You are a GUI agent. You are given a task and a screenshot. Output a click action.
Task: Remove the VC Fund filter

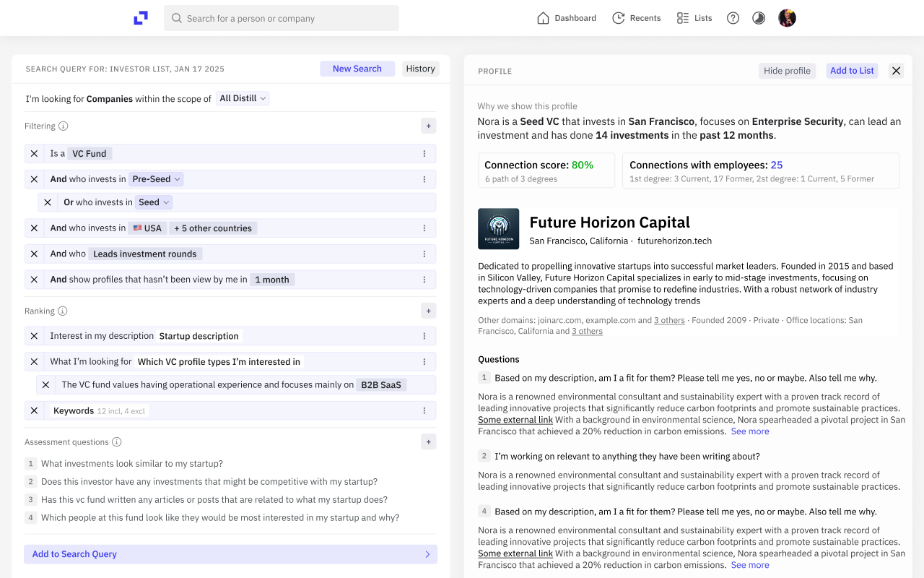[34, 153]
